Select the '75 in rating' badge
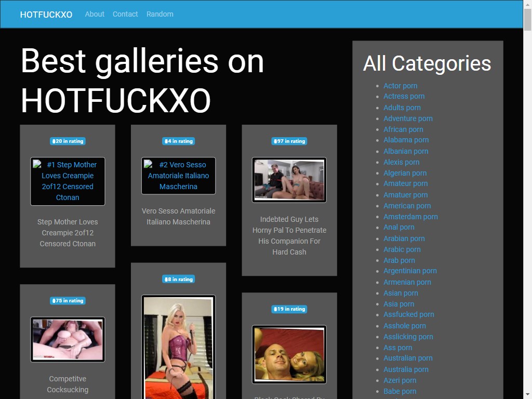The width and height of the screenshot is (532, 399). 68,301
